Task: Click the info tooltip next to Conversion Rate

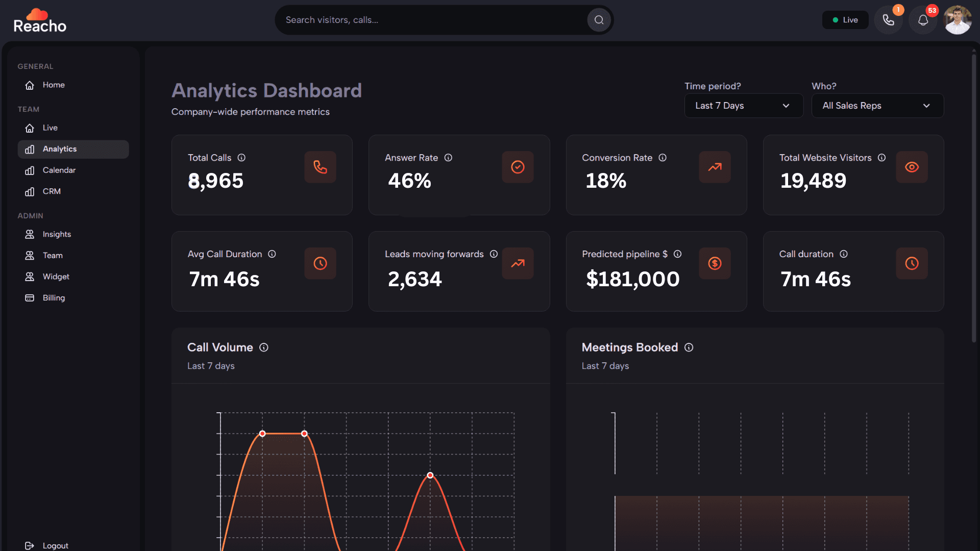Action: pyautogui.click(x=663, y=158)
